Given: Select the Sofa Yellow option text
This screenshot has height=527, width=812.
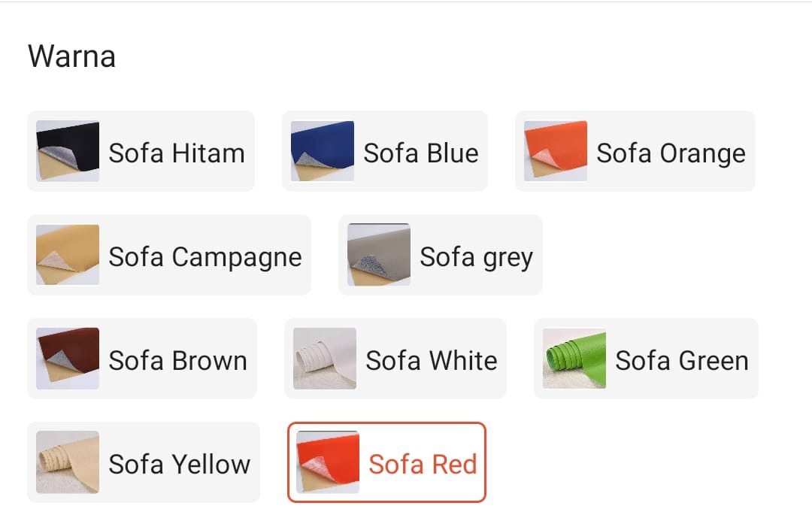Looking at the screenshot, I should [x=180, y=464].
